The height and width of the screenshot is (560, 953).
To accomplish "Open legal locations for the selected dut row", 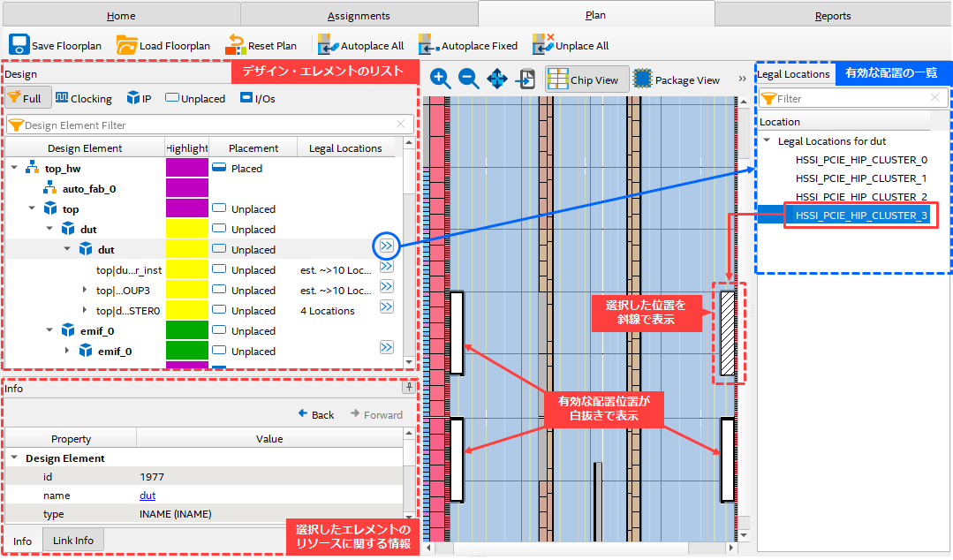I will 387,246.
